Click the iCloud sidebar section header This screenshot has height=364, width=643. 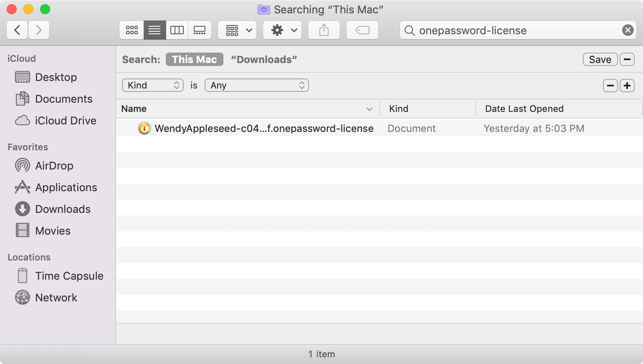(x=22, y=58)
